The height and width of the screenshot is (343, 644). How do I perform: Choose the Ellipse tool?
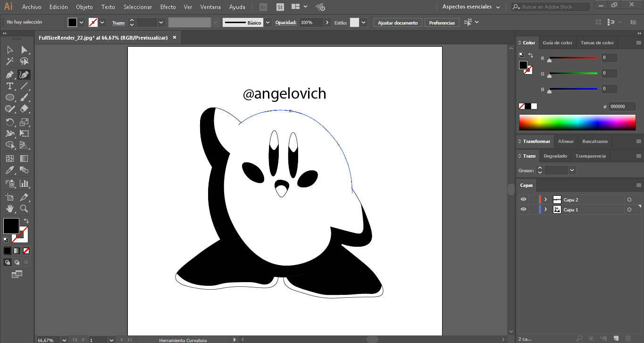coord(9,97)
